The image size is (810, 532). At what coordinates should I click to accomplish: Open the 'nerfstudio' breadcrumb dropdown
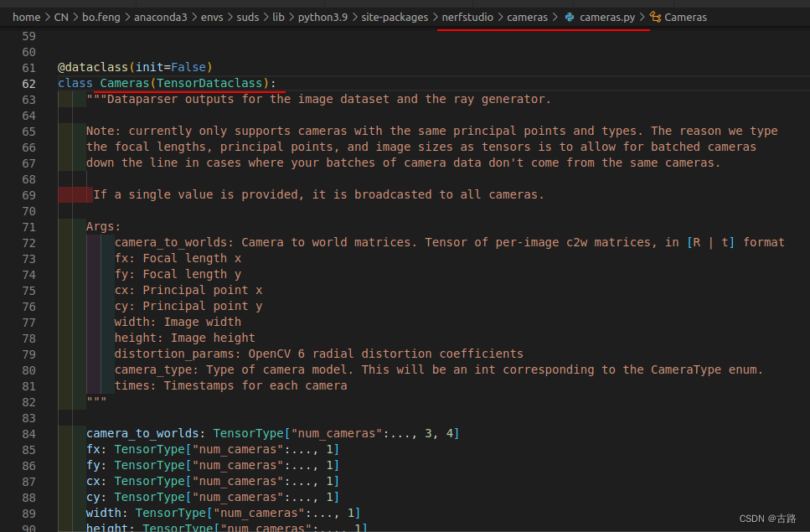(x=467, y=17)
